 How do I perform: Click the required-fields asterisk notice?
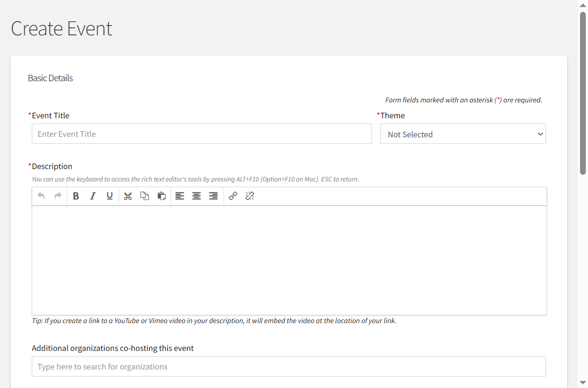[464, 100]
